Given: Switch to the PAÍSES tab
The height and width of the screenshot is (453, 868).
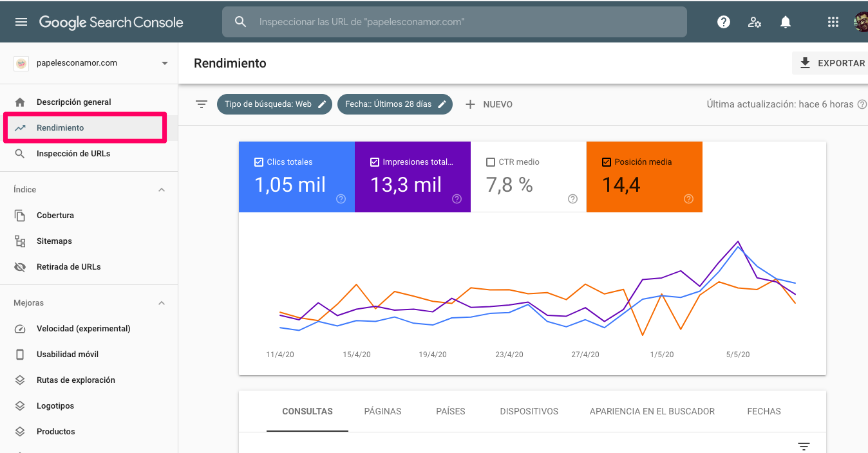Looking at the screenshot, I should click(451, 411).
